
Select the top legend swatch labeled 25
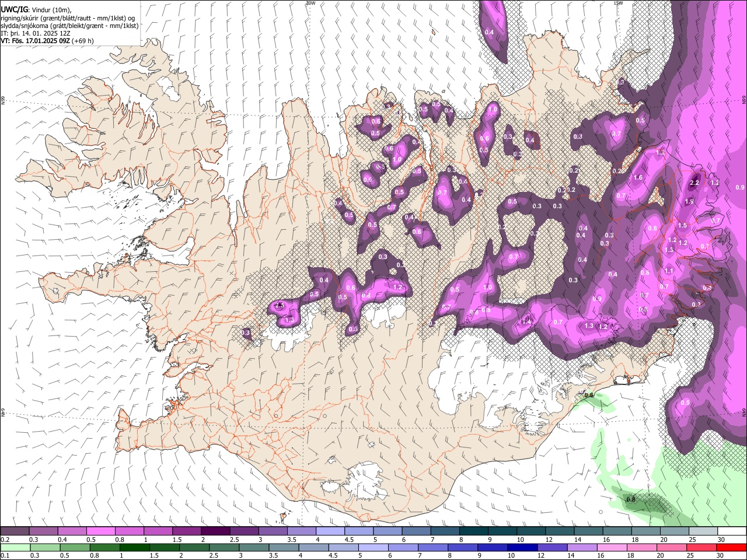pyautogui.click(x=703, y=531)
